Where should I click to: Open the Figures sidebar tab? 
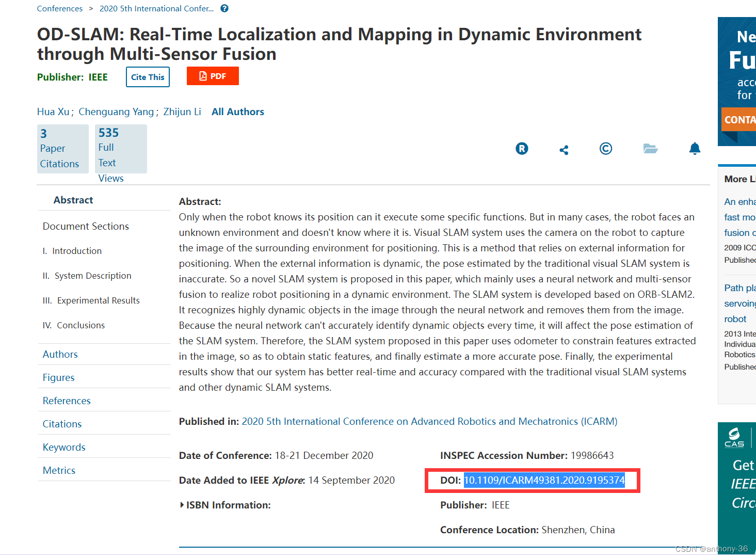point(59,377)
